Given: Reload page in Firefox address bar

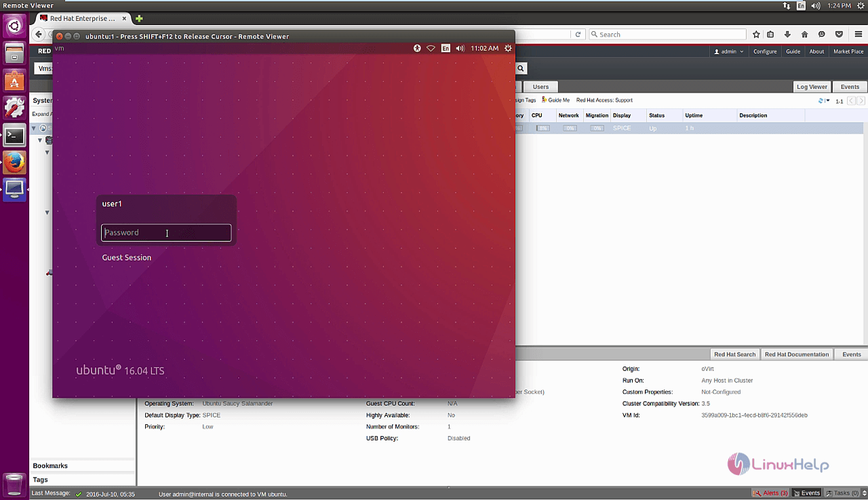Looking at the screenshot, I should coord(578,35).
